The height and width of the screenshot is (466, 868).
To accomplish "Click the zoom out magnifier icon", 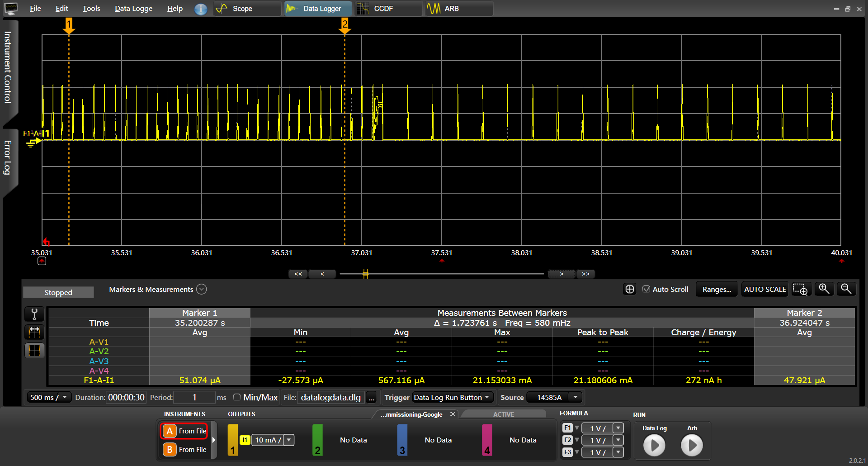I will tap(846, 289).
